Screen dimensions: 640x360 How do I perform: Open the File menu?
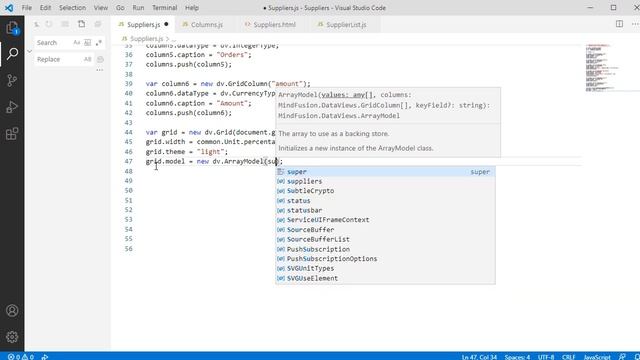[27, 7]
